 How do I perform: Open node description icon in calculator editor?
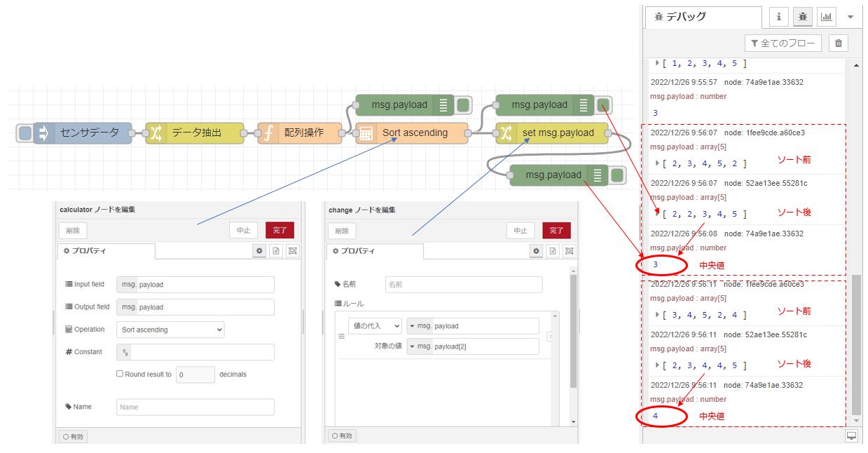tap(276, 251)
